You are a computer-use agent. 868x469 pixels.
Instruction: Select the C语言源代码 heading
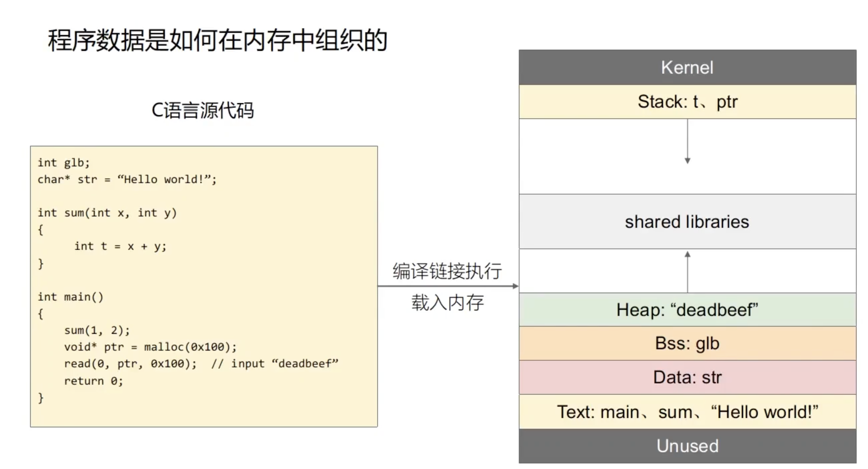click(203, 110)
